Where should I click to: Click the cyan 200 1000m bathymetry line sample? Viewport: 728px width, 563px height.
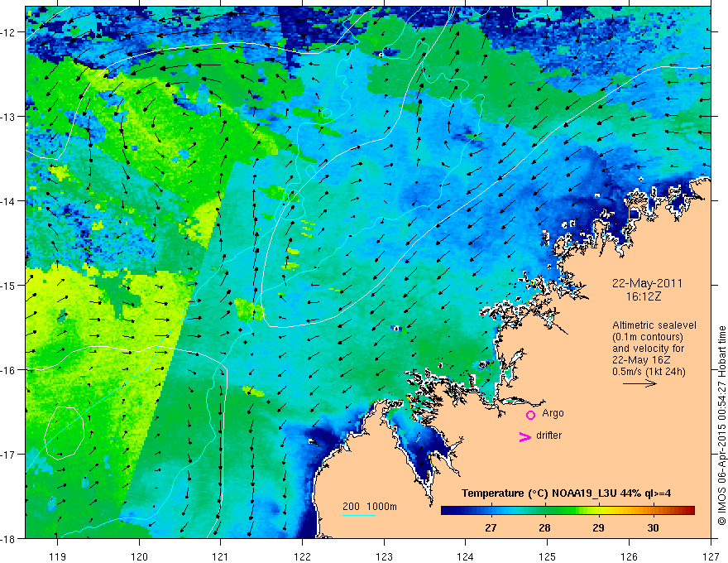click(x=359, y=515)
